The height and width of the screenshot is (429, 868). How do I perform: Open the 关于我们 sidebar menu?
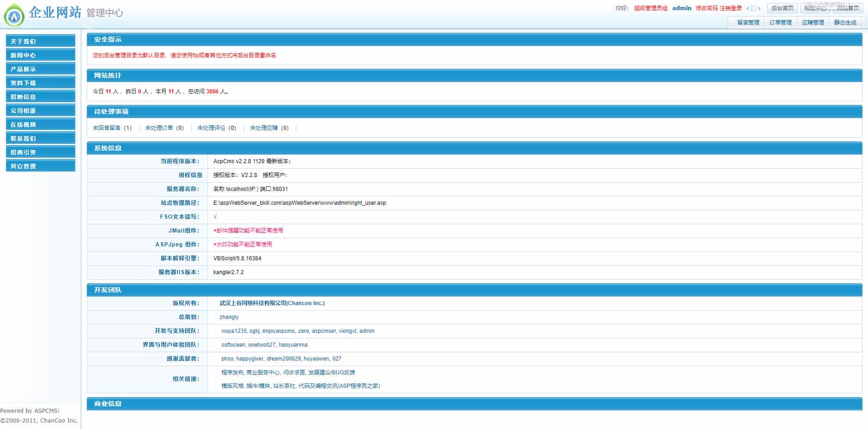[41, 41]
